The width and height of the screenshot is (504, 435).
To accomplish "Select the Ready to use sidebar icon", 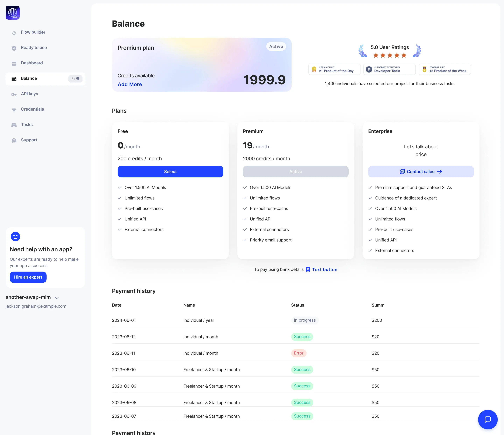I will [x=14, y=48].
